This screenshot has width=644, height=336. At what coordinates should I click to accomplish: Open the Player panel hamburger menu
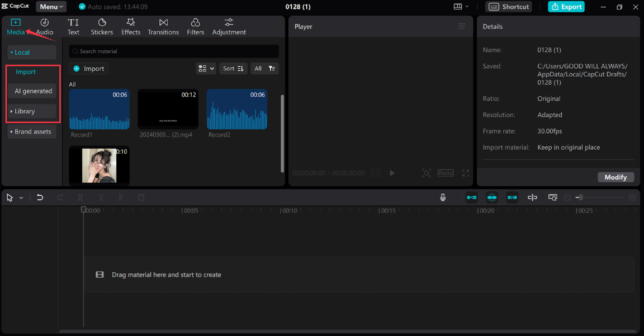tap(462, 26)
